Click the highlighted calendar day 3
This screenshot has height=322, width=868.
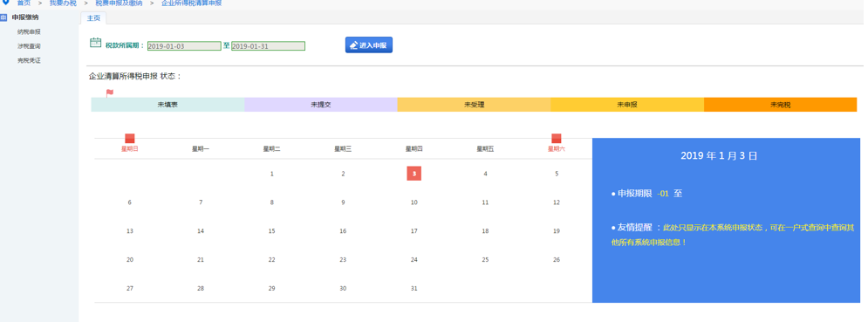click(x=414, y=174)
